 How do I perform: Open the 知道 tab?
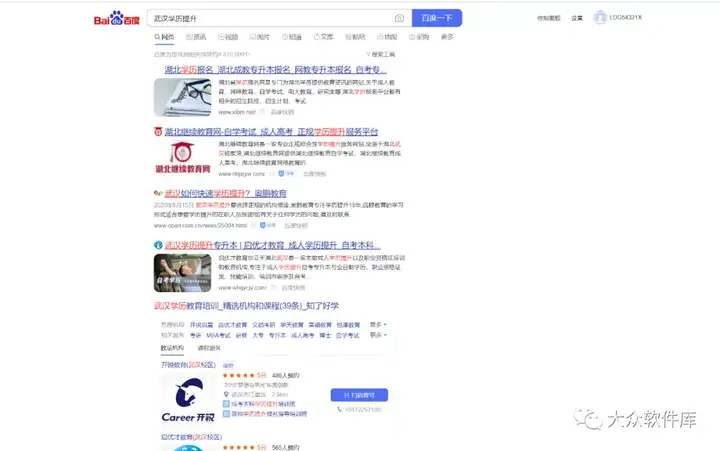click(x=292, y=37)
